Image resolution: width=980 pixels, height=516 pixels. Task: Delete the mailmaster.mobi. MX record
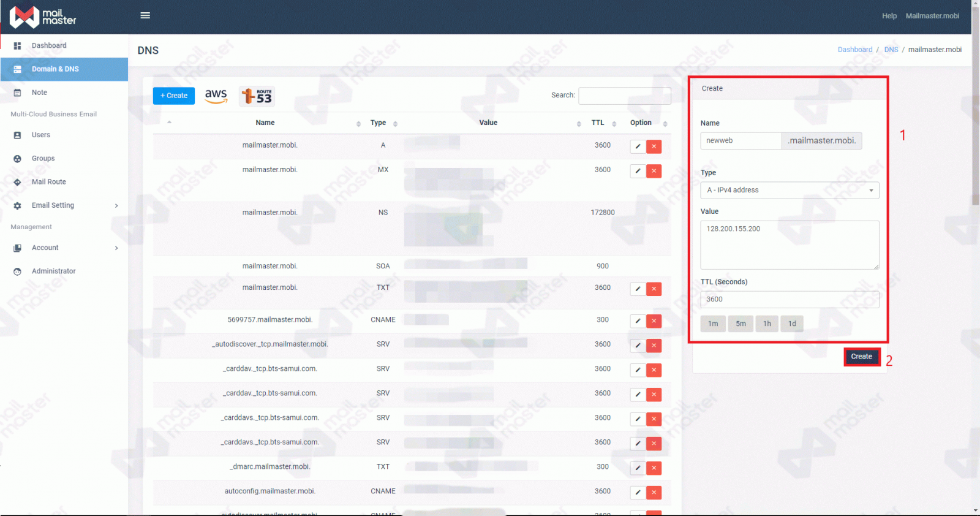pyautogui.click(x=654, y=171)
